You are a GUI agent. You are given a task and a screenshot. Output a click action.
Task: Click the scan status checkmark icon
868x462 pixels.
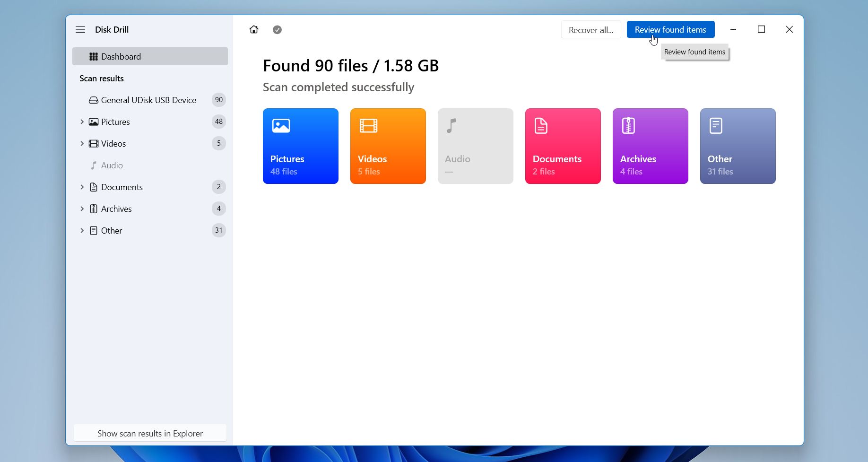[x=278, y=30]
